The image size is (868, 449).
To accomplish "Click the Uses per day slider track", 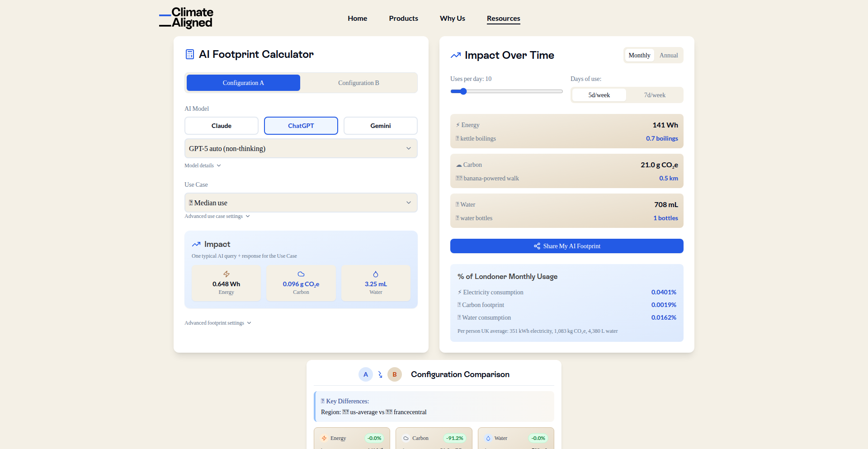I will [506, 91].
